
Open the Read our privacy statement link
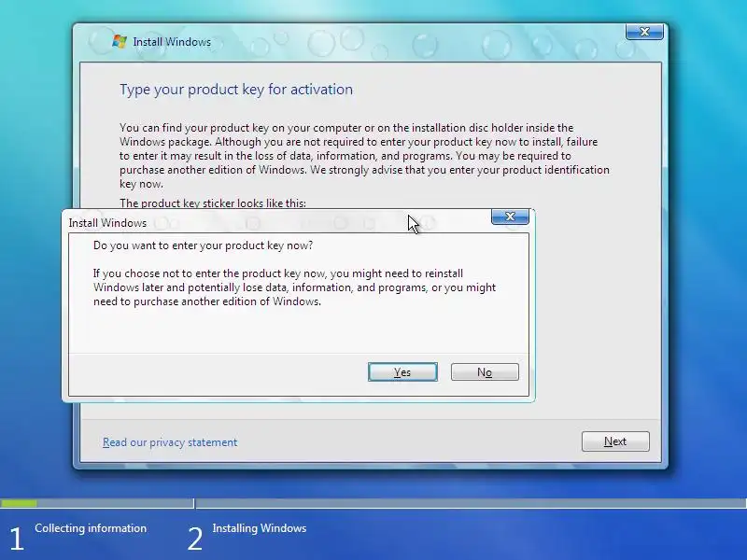[x=170, y=442]
